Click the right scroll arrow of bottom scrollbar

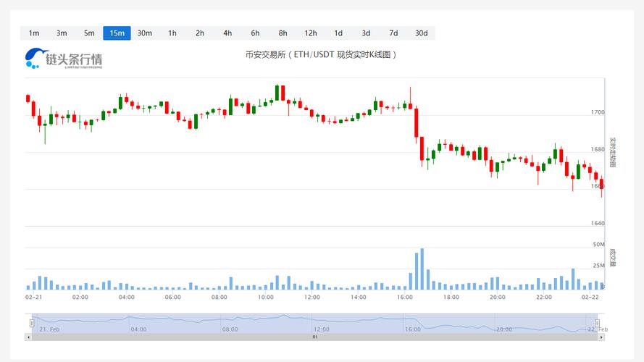point(600,337)
